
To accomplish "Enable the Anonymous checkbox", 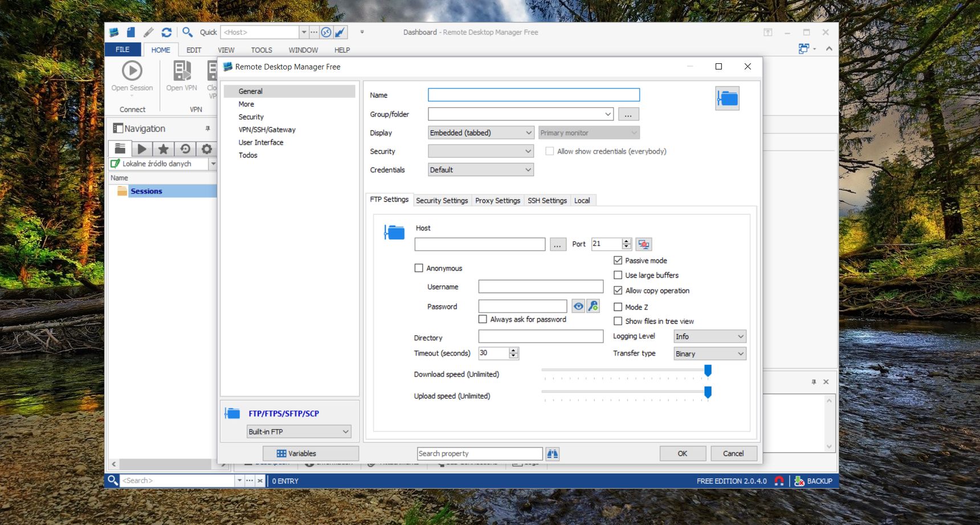I will 419,268.
